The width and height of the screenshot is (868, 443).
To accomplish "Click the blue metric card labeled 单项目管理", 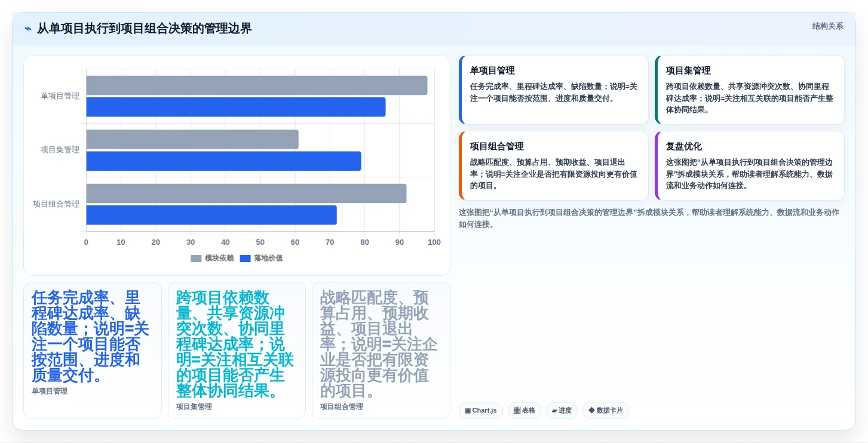I will (x=93, y=350).
